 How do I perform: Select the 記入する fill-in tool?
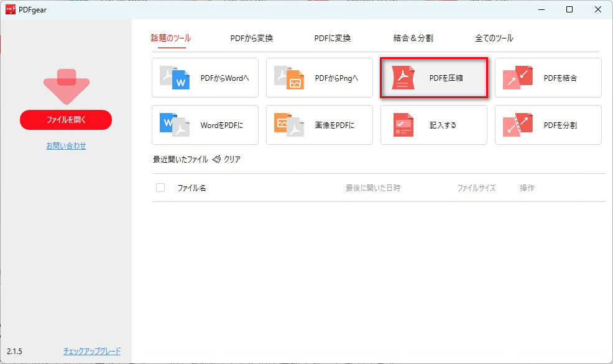point(433,125)
